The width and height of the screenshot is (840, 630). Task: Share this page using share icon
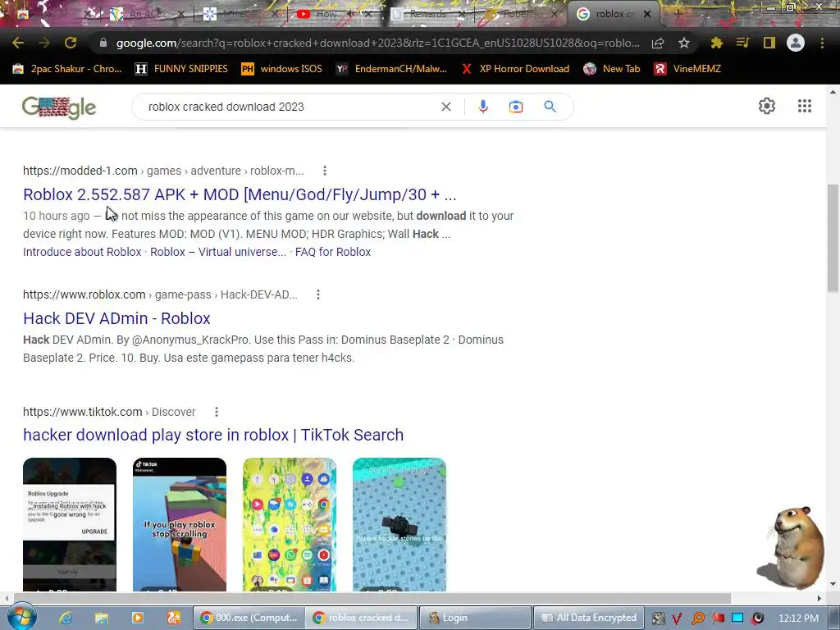[x=658, y=43]
